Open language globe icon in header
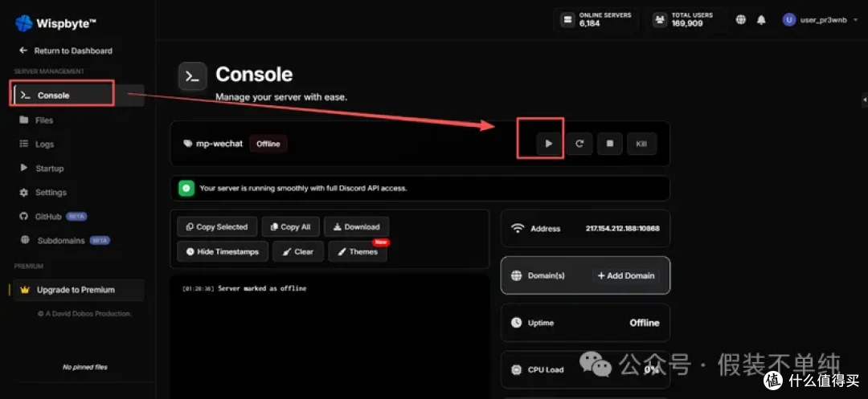Screen dimensions: 868x399 click(741, 20)
